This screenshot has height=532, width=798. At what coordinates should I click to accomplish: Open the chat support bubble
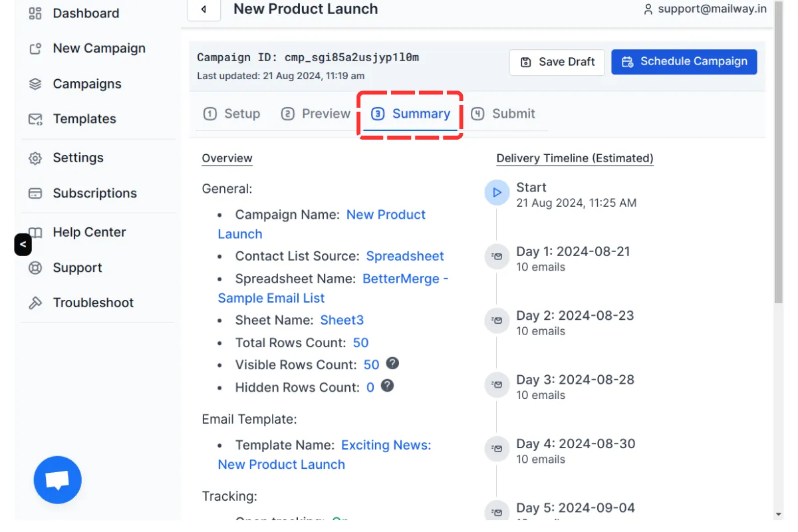click(x=58, y=479)
